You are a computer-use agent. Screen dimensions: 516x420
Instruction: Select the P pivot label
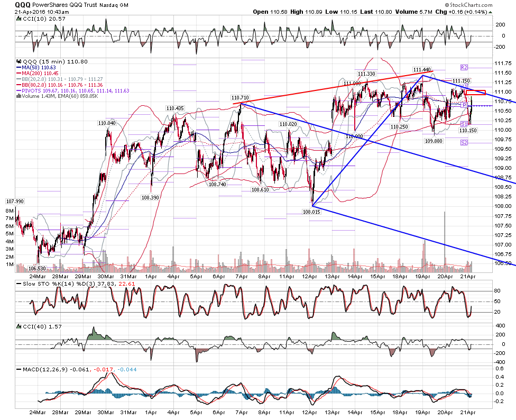[464, 105]
